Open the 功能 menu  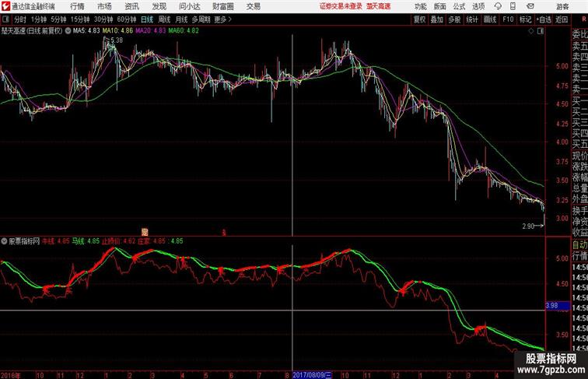pos(420,6)
